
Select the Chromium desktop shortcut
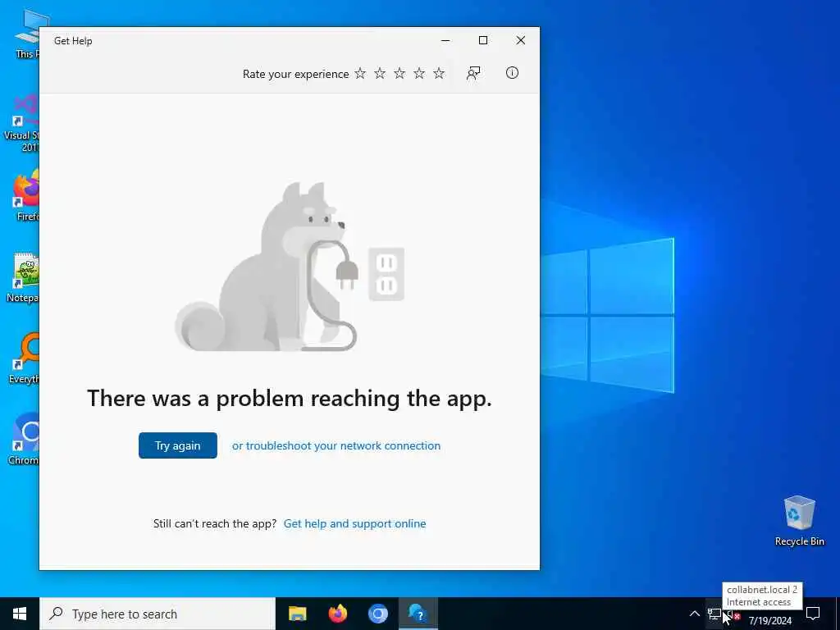23,439
